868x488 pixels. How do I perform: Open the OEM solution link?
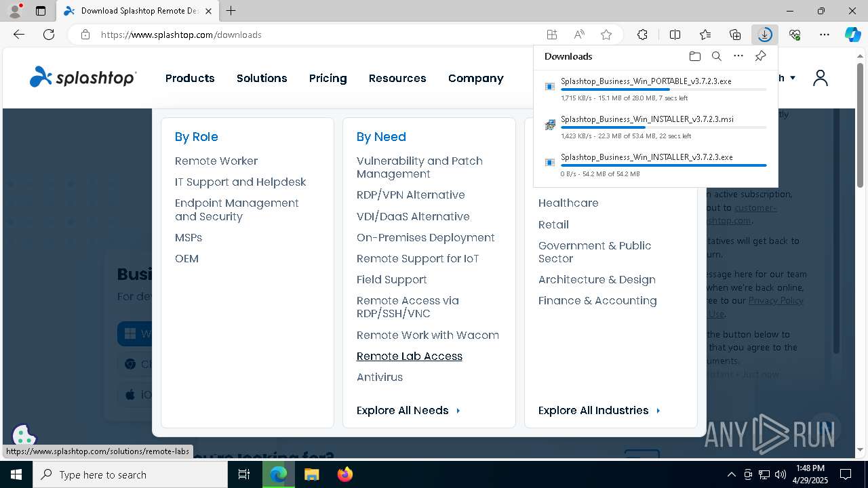point(186,259)
